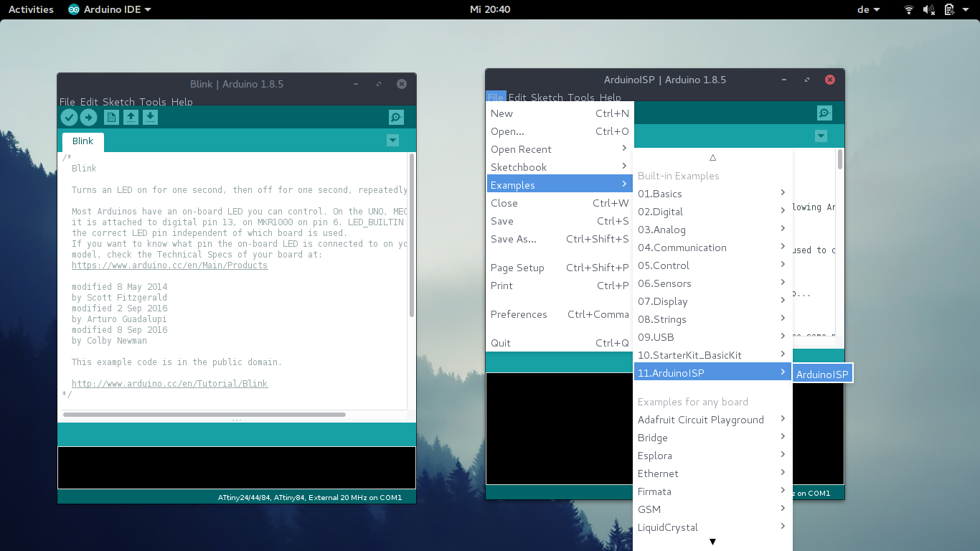Click Save sketch down-arrow icon in Blink window
The image size is (980, 551).
click(x=150, y=118)
